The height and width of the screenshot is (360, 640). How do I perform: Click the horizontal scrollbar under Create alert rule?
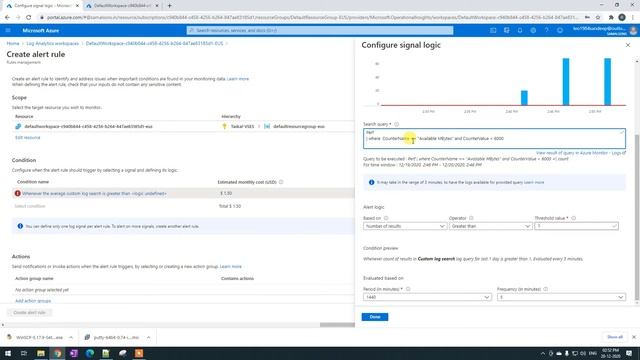tap(337, 325)
